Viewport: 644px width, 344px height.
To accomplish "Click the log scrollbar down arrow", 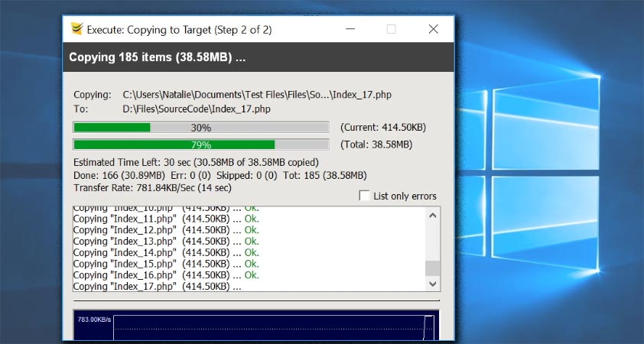I will pyautogui.click(x=433, y=284).
